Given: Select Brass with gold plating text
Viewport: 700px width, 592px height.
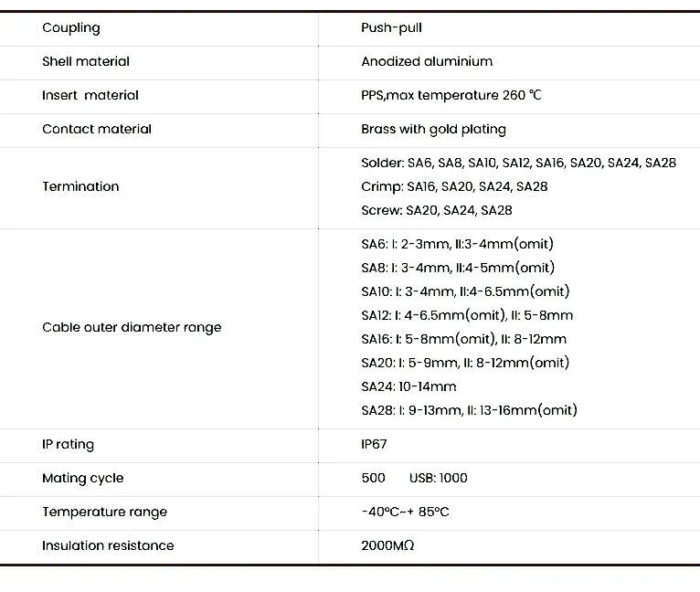Looking at the screenshot, I should pos(433,129).
